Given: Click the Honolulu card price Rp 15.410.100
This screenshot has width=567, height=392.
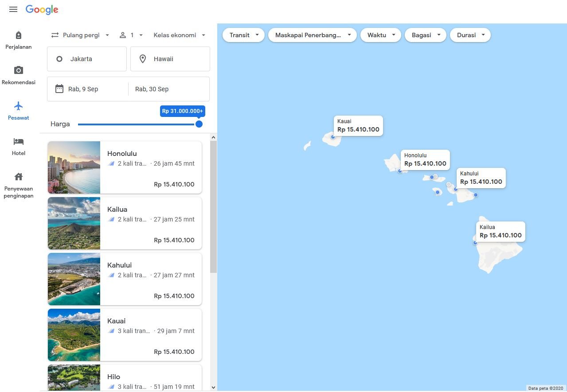Looking at the screenshot, I should (x=174, y=184).
